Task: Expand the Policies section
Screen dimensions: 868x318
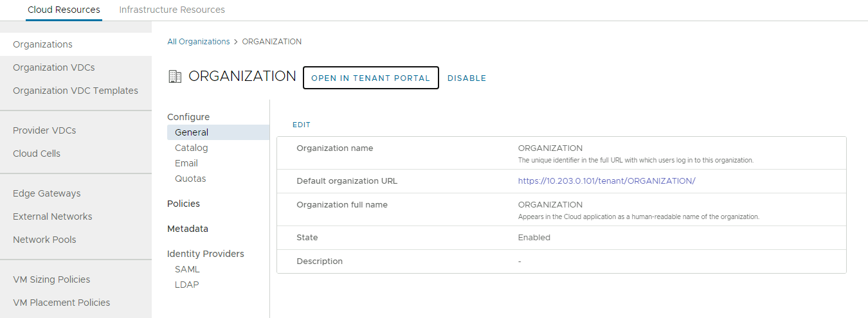Action: 183,204
